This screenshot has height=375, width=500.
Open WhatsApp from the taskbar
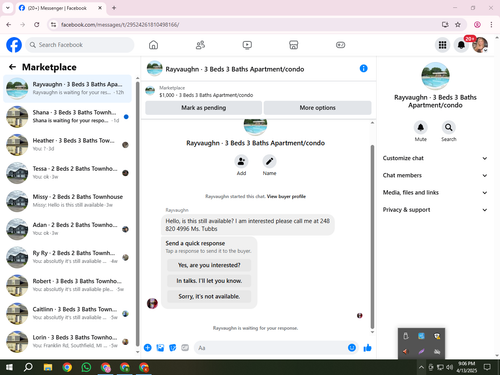[x=86, y=367]
